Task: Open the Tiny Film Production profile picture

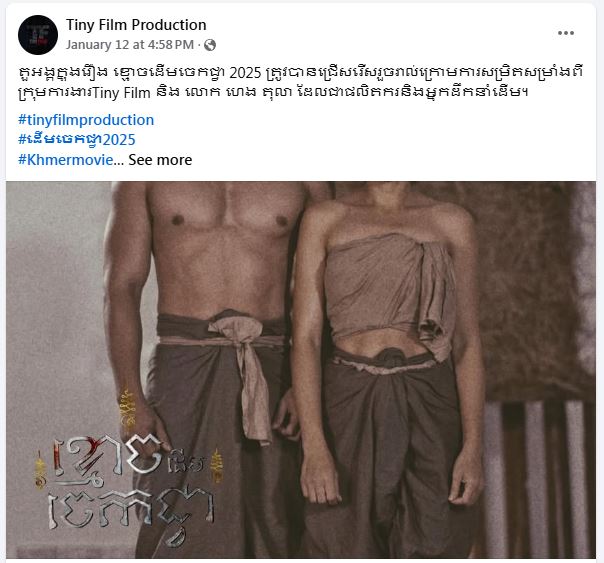Action: tap(38, 35)
